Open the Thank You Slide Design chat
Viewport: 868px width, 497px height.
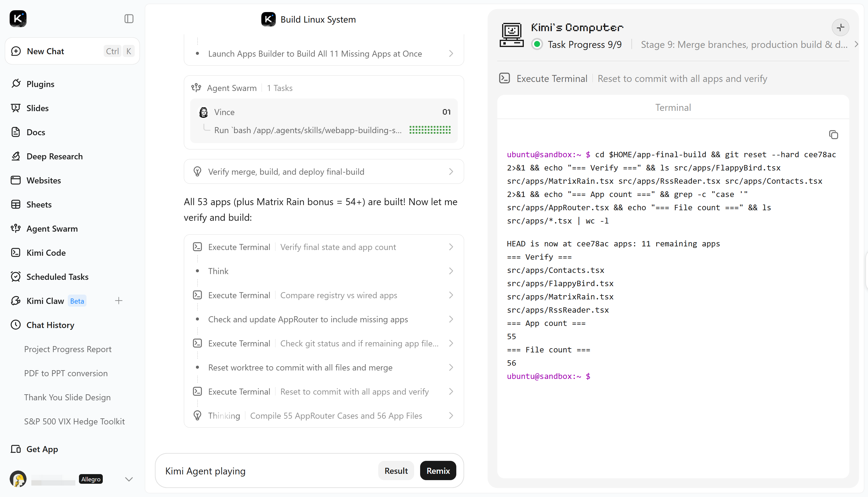pos(67,397)
